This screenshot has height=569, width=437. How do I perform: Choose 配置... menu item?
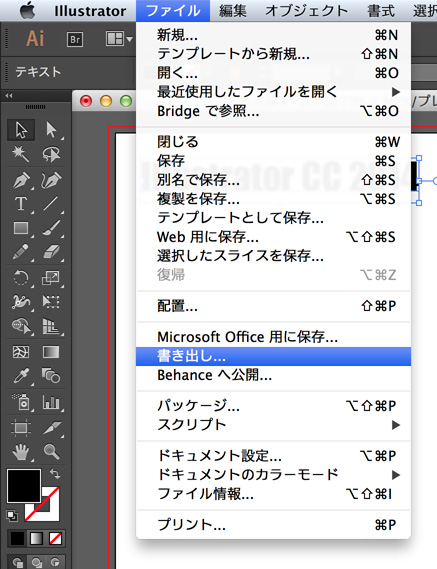(273, 306)
